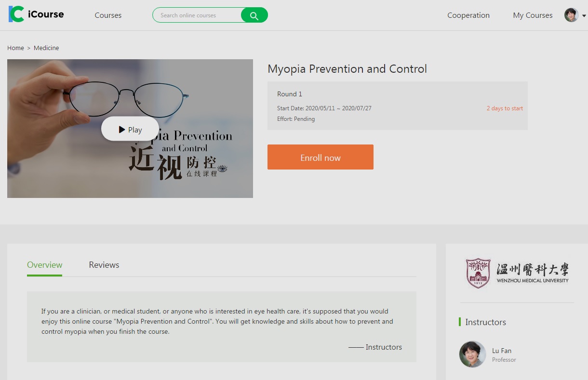Click the green search magnifier icon
This screenshot has height=380, width=588.
click(x=254, y=15)
